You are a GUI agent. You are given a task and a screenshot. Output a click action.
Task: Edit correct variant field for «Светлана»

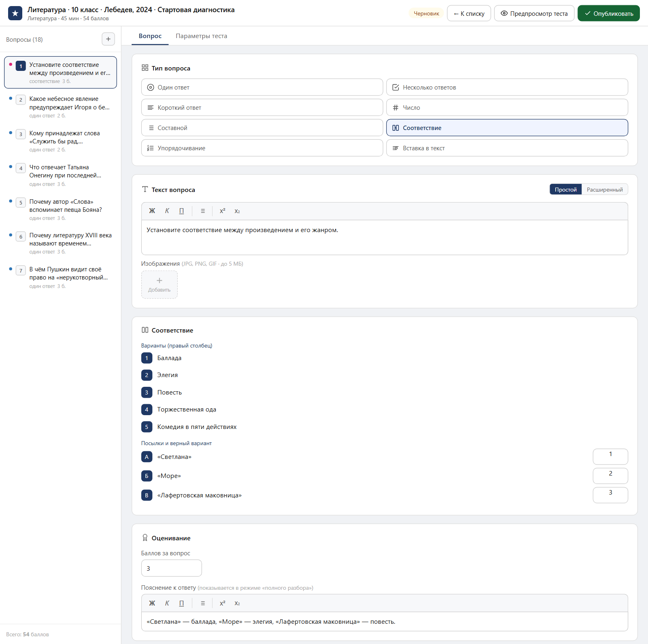(x=610, y=456)
